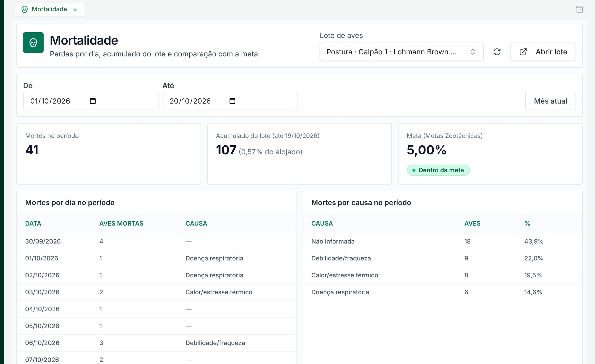The height and width of the screenshot is (364, 595).
Task: Click the 19,5% percentage cell
Action: (x=533, y=275)
